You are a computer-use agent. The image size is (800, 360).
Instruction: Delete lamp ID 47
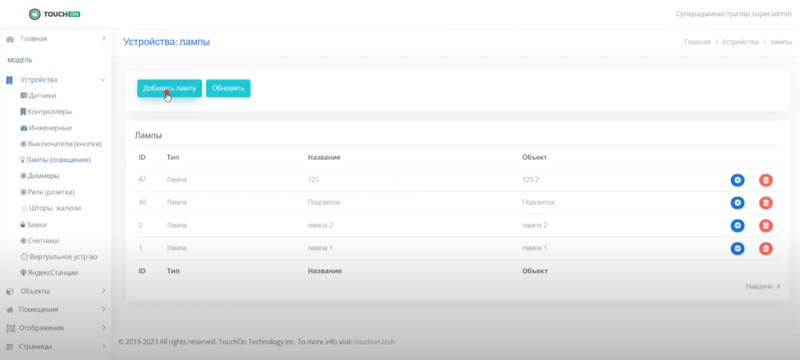coord(765,180)
